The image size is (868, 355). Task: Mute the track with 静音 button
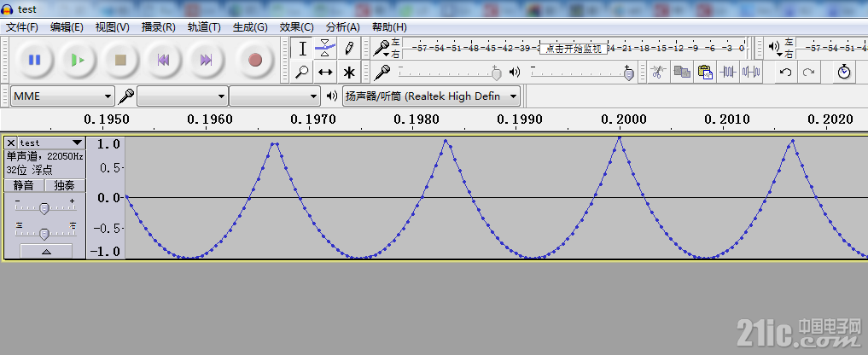[x=25, y=185]
